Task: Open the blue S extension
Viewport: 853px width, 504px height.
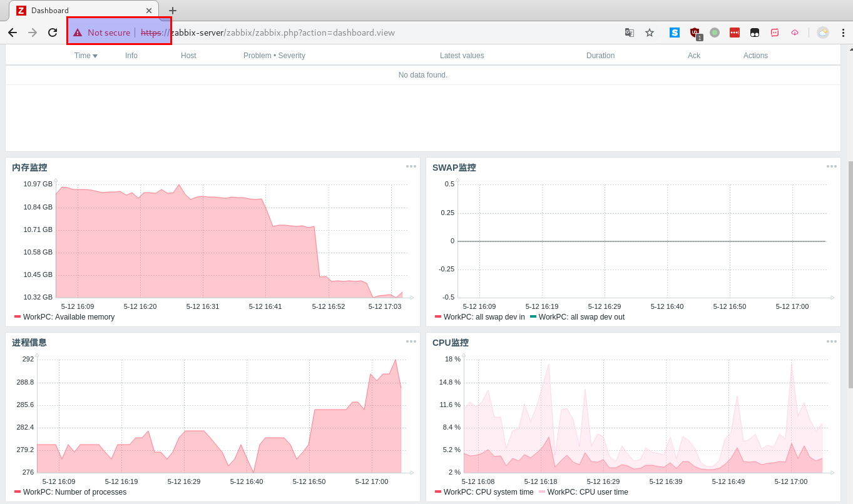Action: tap(675, 33)
